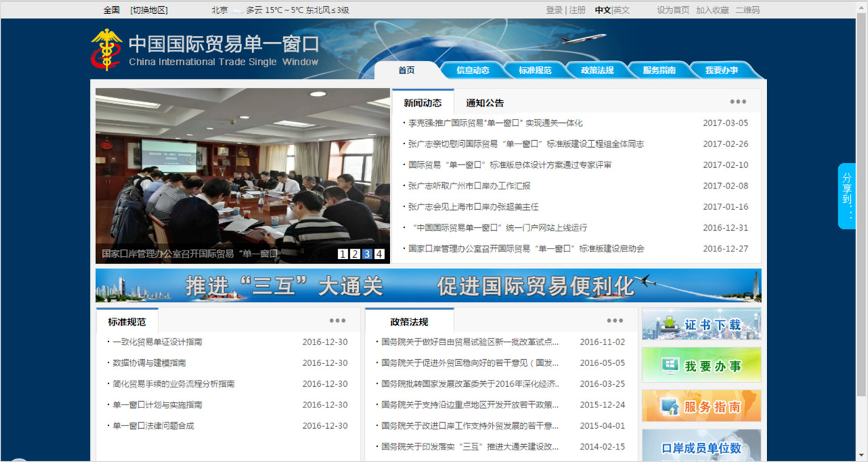Open the 我要办事 navigation tab
Image resolution: width=868 pixels, height=462 pixels.
tap(721, 70)
